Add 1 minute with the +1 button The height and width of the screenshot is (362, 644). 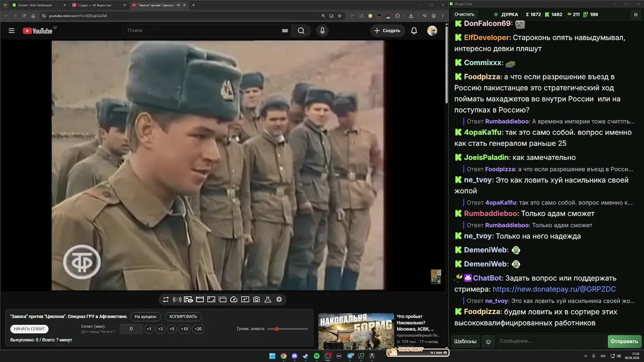149,329
